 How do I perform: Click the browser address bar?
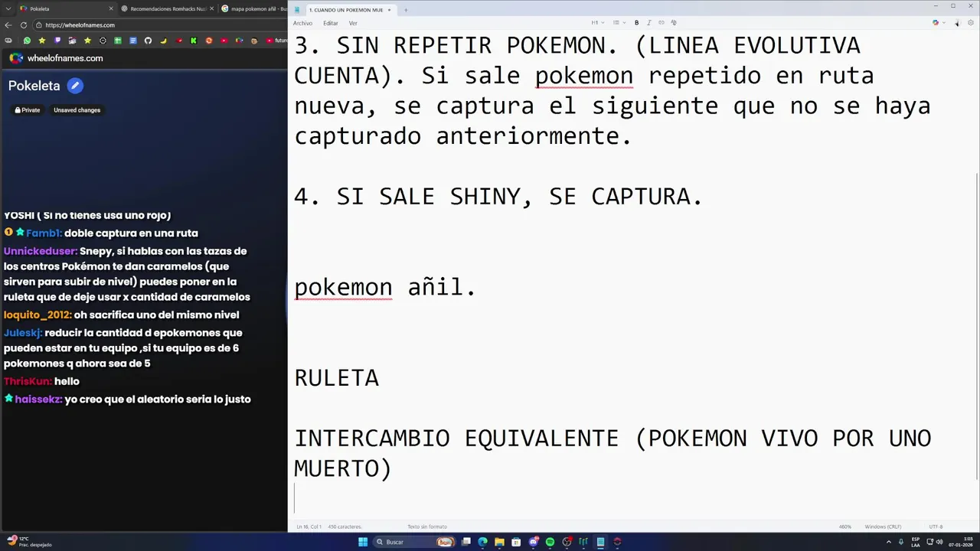[x=161, y=24]
